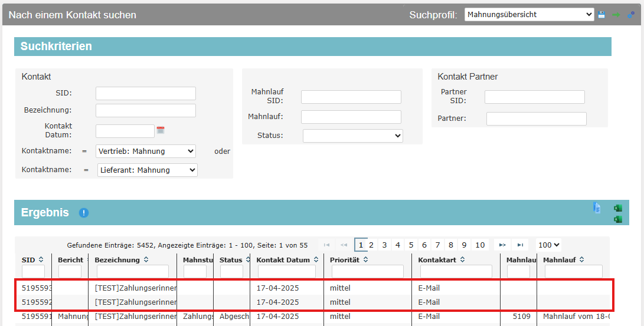Image resolution: width=644 pixels, height=326 pixels.
Task: Click the green arrow icon beside Suchprofil
Action: coord(616,15)
